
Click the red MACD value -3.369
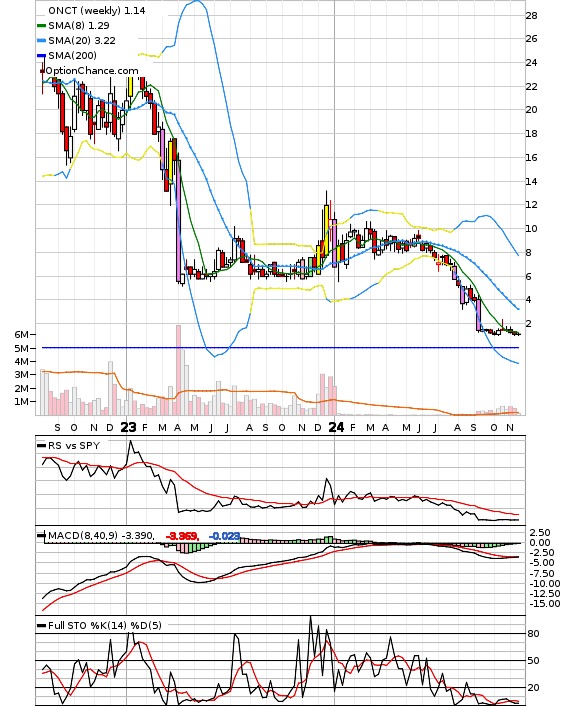[182, 536]
